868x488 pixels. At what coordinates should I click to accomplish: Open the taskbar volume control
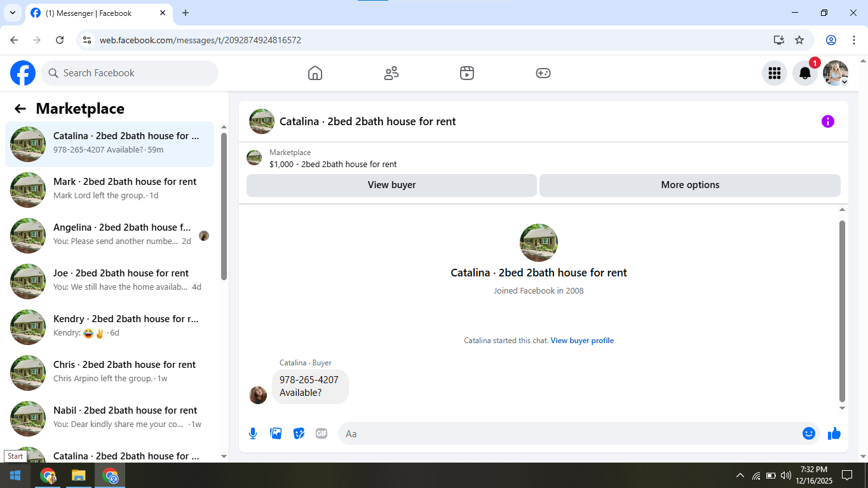pos(786,475)
